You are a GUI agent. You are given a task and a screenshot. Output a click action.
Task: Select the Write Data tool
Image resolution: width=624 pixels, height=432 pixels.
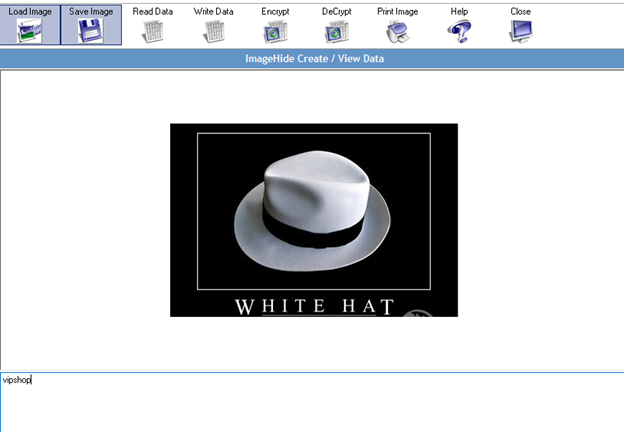(x=214, y=25)
